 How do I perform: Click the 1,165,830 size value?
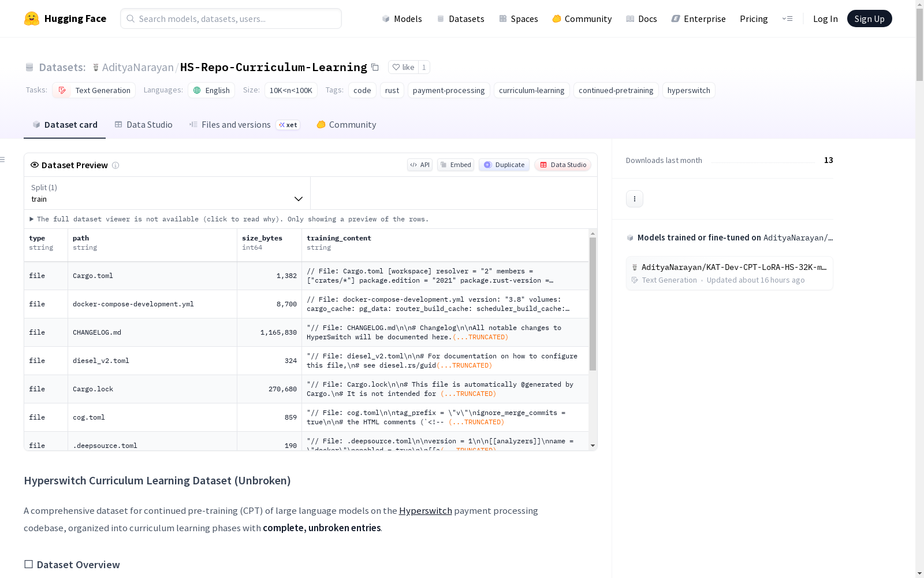coord(278,332)
